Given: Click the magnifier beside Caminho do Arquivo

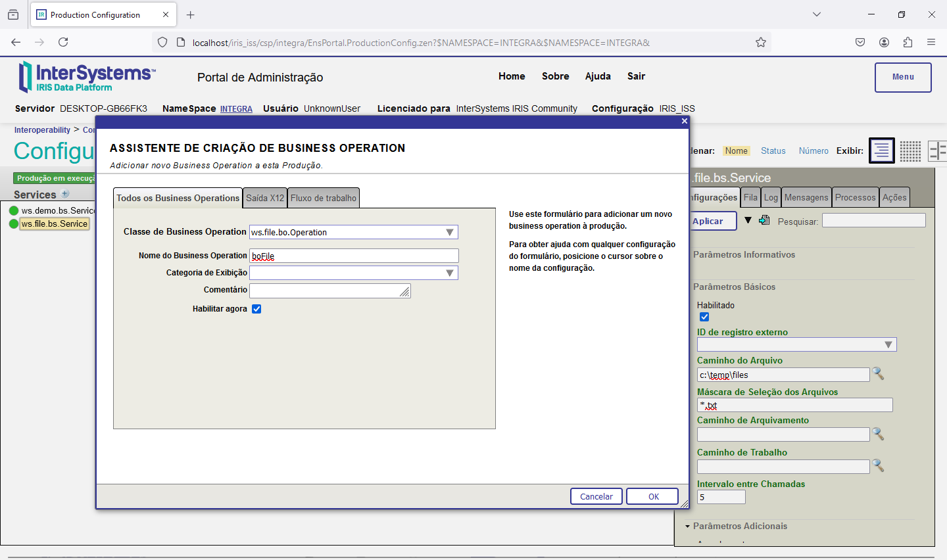Looking at the screenshot, I should [x=878, y=374].
